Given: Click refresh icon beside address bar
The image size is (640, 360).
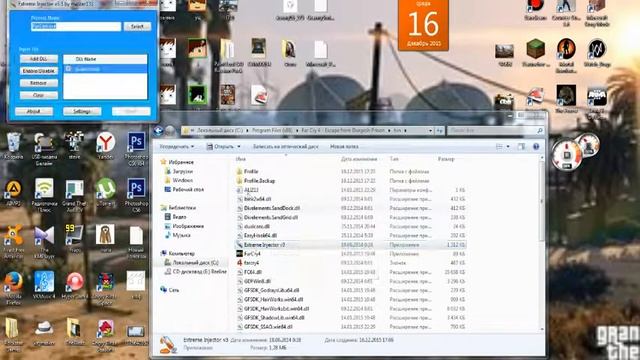Looking at the screenshot, I should click(439, 131).
